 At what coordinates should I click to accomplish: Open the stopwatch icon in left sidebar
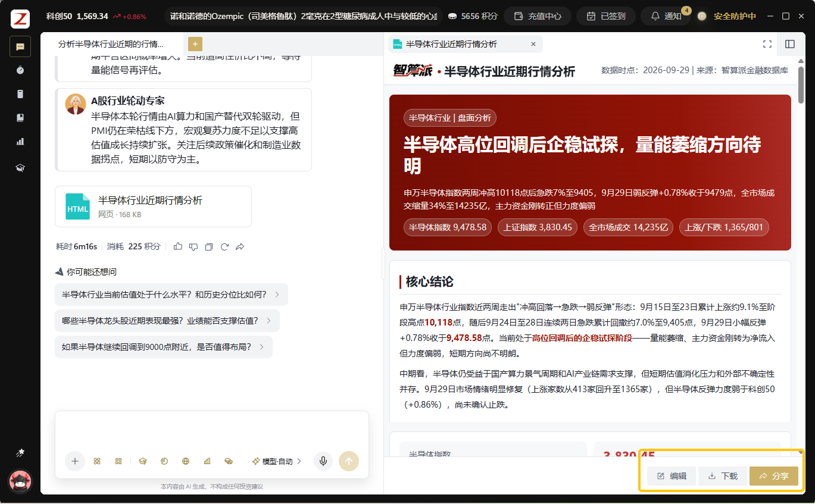pos(20,70)
